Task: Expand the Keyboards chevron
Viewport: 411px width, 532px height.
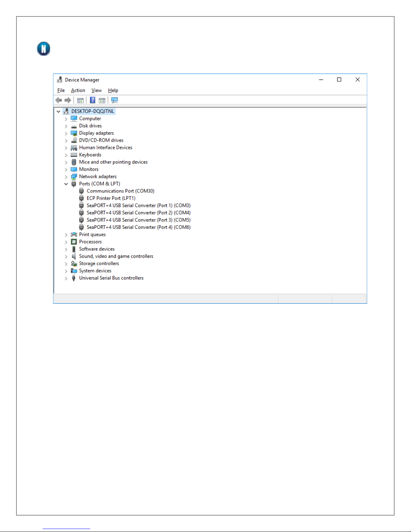Action: click(66, 155)
